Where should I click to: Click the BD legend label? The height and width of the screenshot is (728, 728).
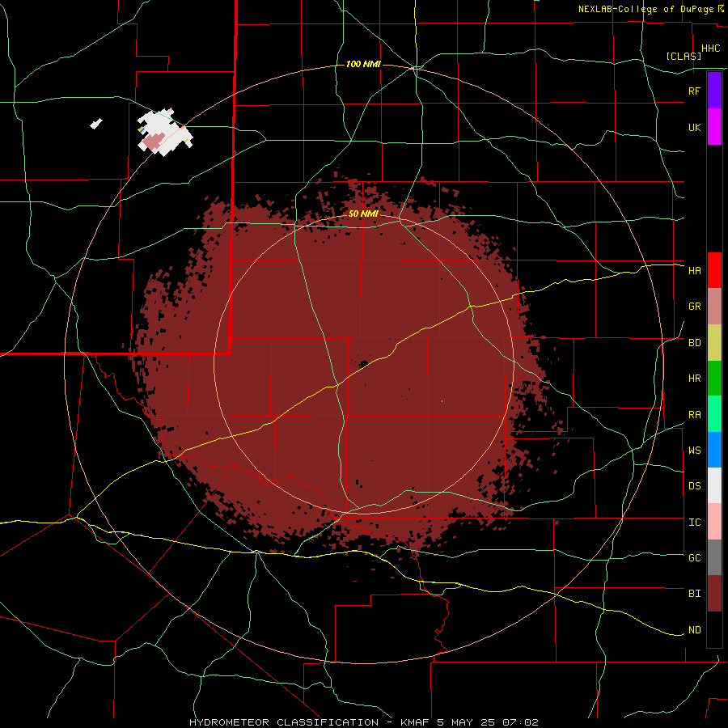(x=694, y=343)
